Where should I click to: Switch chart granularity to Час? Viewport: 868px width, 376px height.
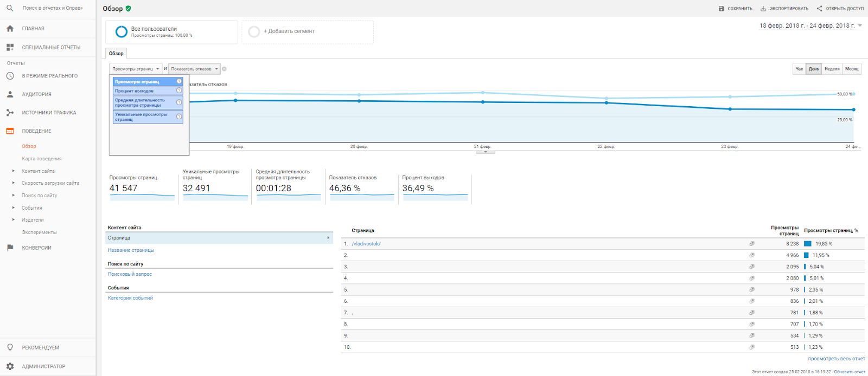799,69
